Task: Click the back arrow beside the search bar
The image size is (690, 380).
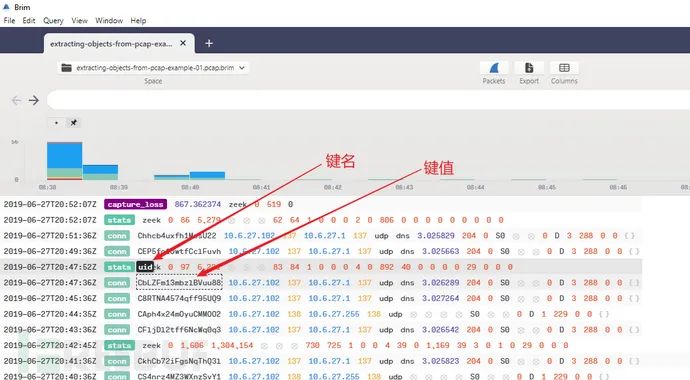Action: [x=16, y=100]
